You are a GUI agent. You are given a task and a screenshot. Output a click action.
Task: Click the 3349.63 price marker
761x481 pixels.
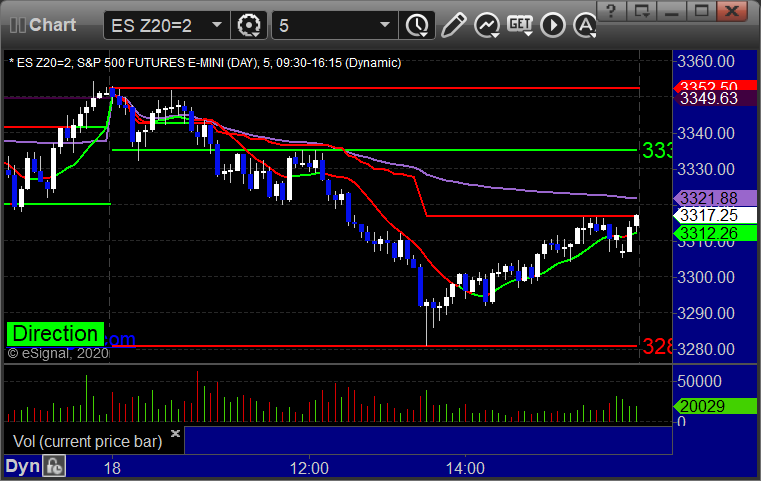715,99
